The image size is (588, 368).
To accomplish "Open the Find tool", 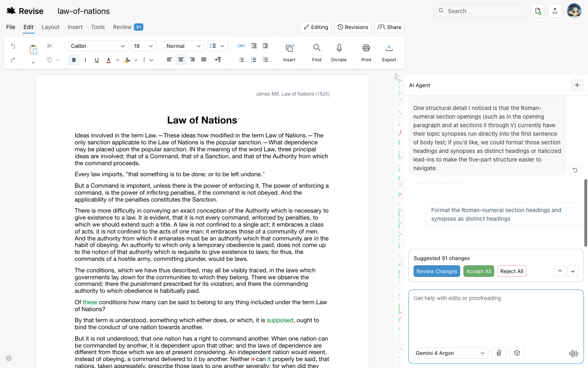I will (317, 53).
